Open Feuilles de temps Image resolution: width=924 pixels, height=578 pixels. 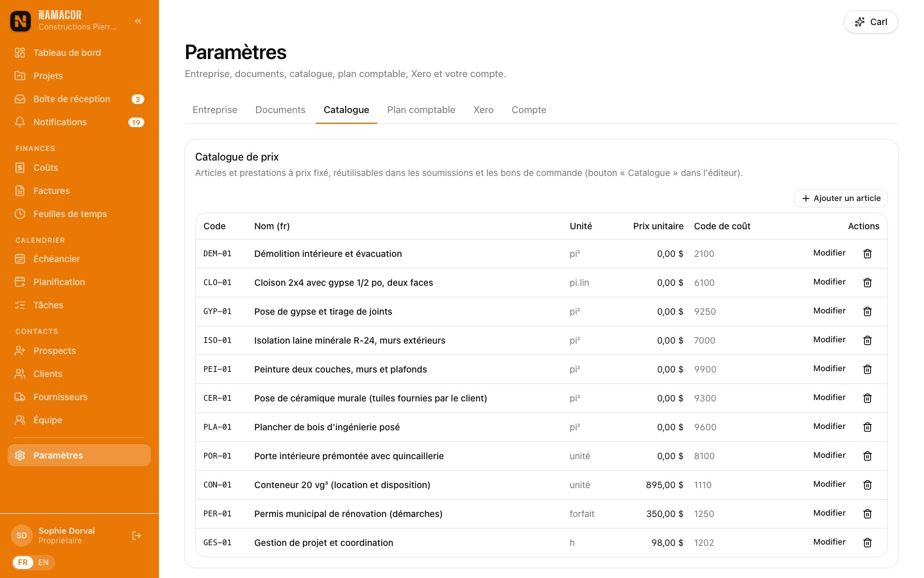79,214
